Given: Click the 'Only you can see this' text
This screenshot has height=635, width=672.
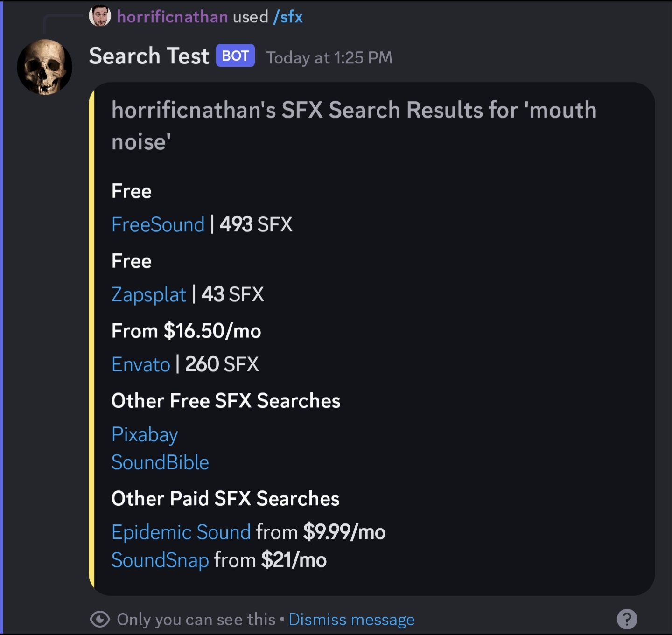Looking at the screenshot, I should click(196, 620).
